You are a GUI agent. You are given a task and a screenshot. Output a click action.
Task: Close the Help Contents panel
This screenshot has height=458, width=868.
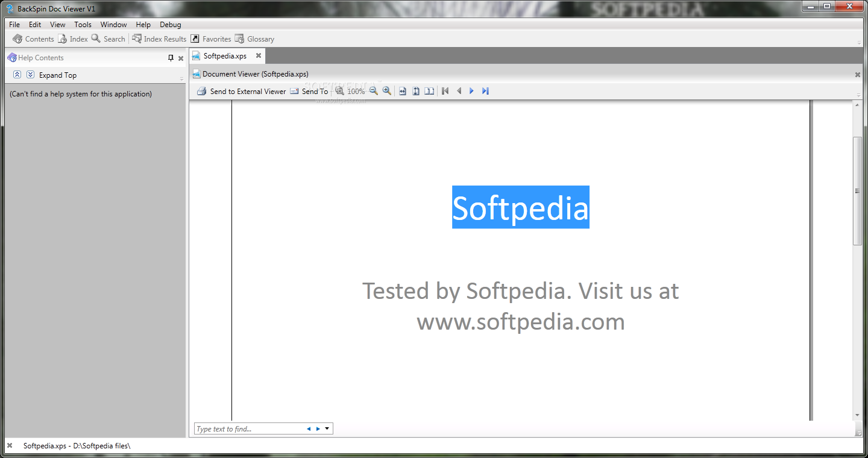[x=180, y=58]
